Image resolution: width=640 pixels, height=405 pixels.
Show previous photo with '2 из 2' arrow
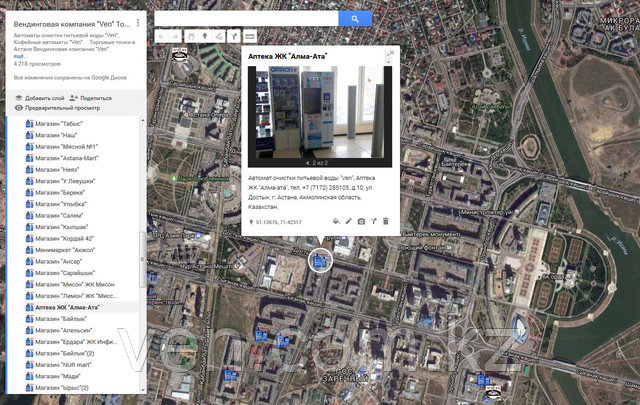point(308,163)
